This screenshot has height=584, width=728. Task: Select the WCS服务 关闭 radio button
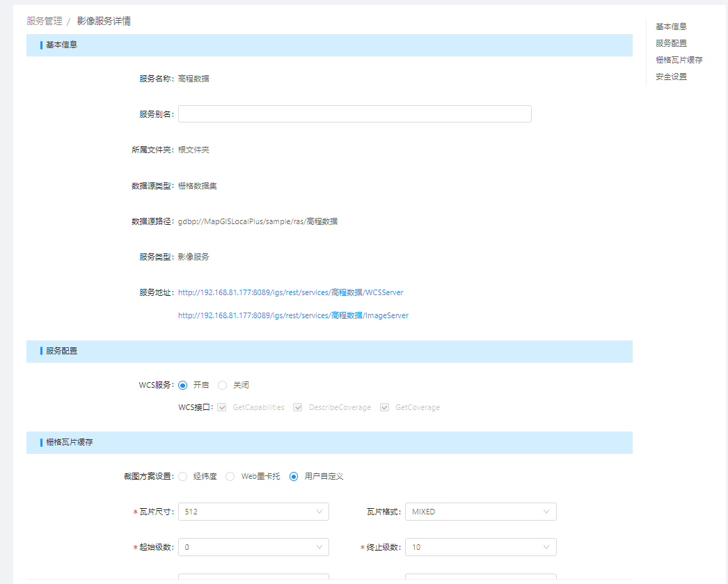pos(223,385)
